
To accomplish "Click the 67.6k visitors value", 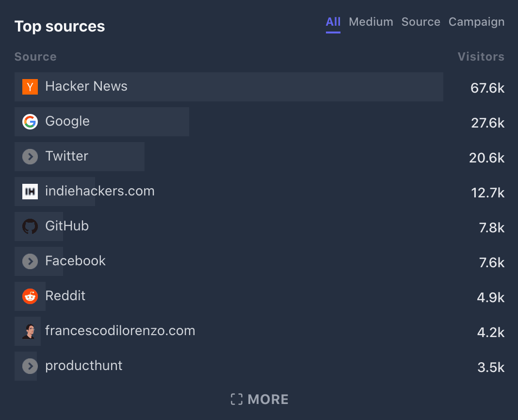I will pos(487,88).
